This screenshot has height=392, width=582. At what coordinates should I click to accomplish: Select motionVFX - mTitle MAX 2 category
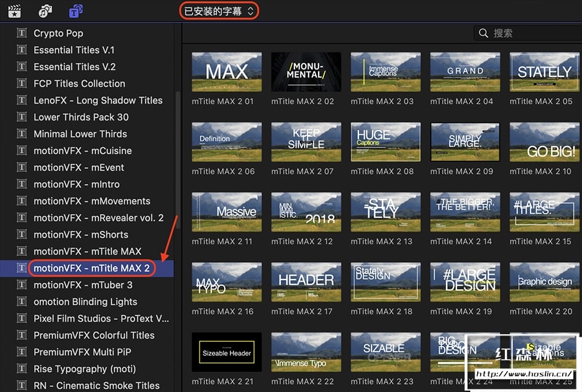(x=92, y=268)
